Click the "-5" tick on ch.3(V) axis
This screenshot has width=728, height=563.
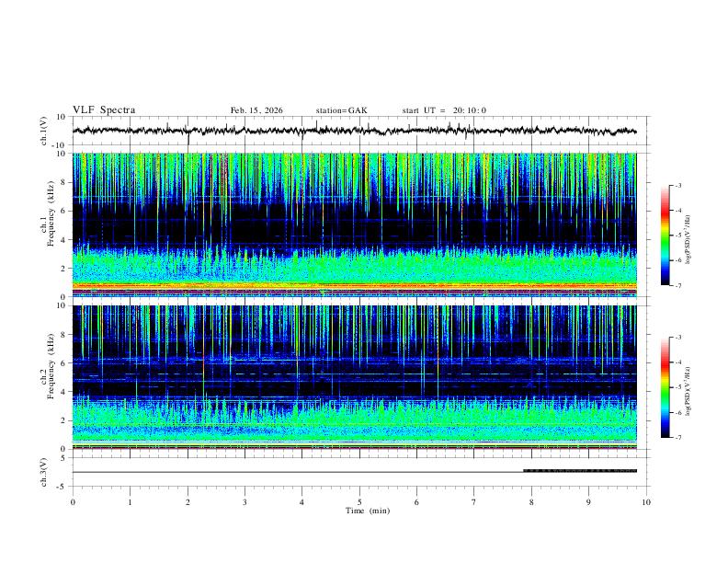coord(63,487)
